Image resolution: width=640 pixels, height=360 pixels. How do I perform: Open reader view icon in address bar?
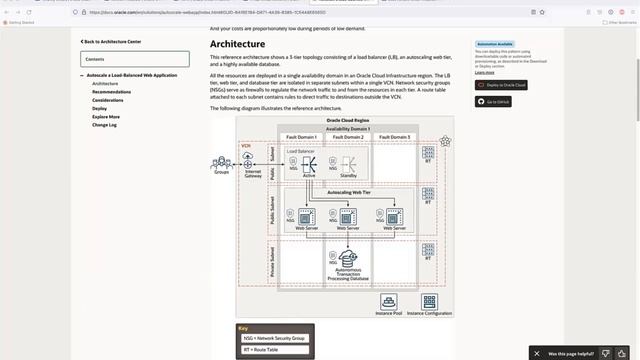click(533, 12)
